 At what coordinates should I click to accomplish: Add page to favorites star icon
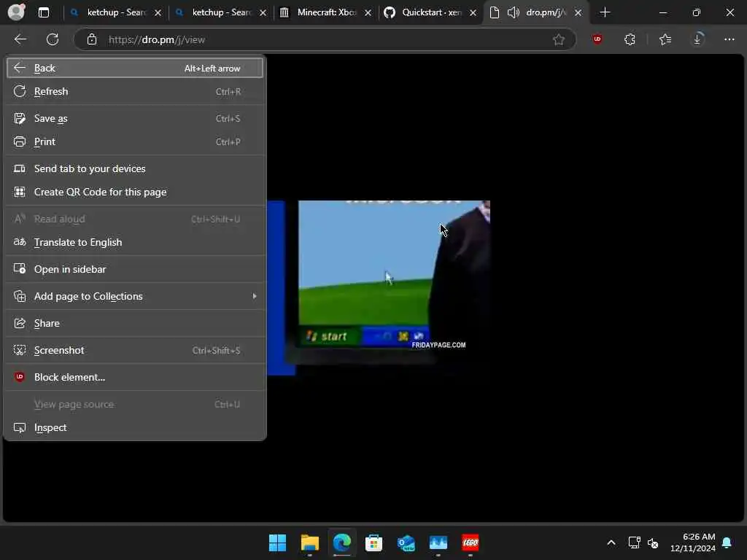click(559, 39)
